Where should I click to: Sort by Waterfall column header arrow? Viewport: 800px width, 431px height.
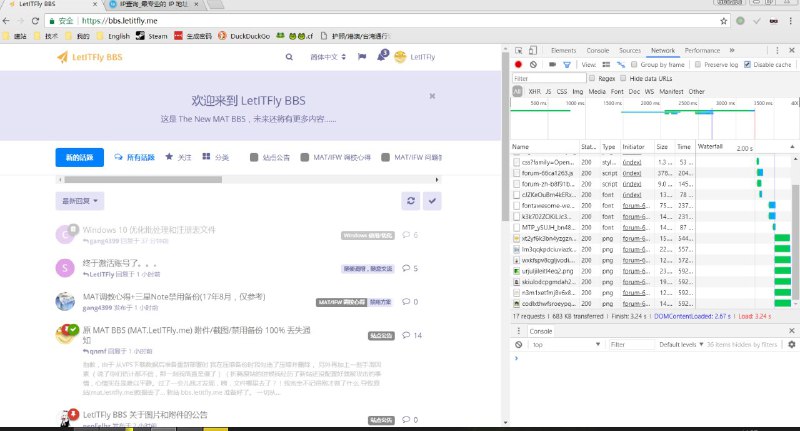pos(792,147)
